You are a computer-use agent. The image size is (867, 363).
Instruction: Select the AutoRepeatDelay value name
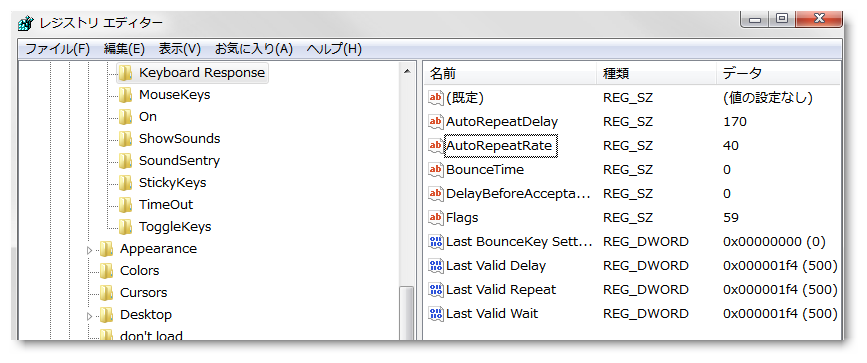(x=502, y=122)
